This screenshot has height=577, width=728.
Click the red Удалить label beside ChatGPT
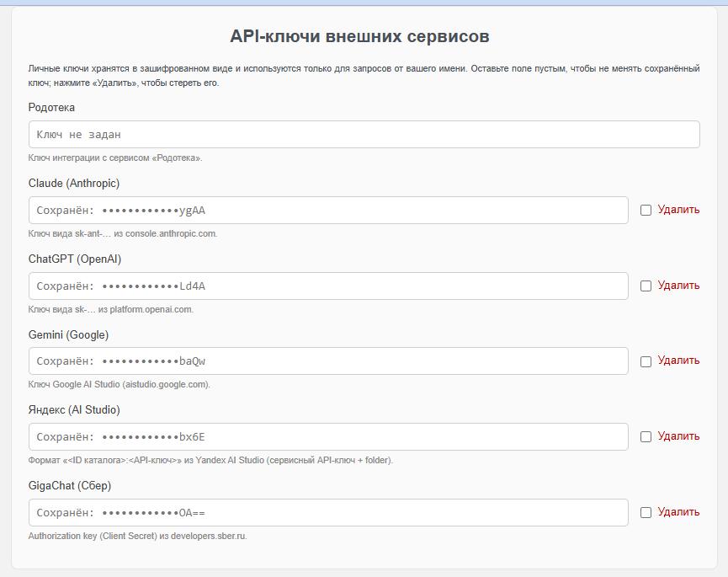tap(678, 286)
